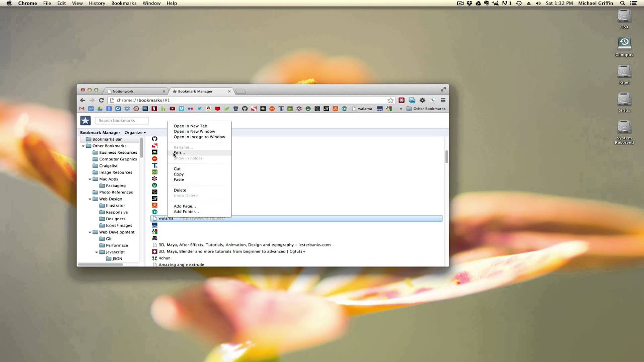Click the forward navigation arrow
The height and width of the screenshot is (362, 644).
pos(92,100)
